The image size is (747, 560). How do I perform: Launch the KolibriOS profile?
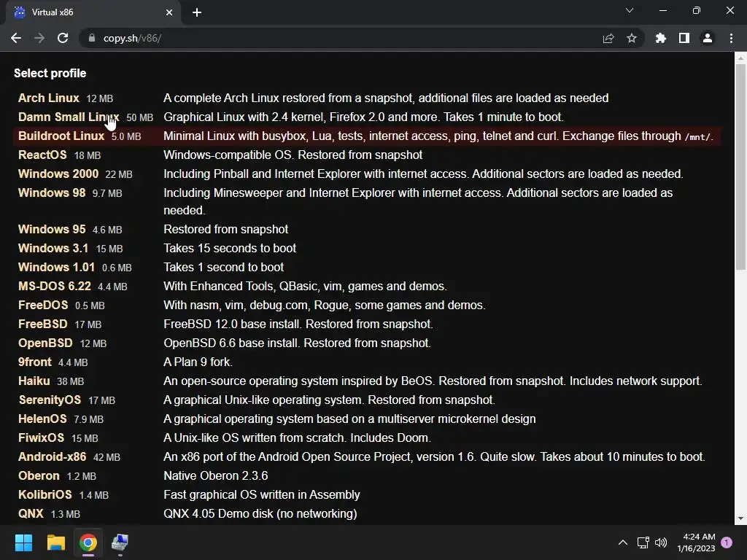click(x=44, y=495)
